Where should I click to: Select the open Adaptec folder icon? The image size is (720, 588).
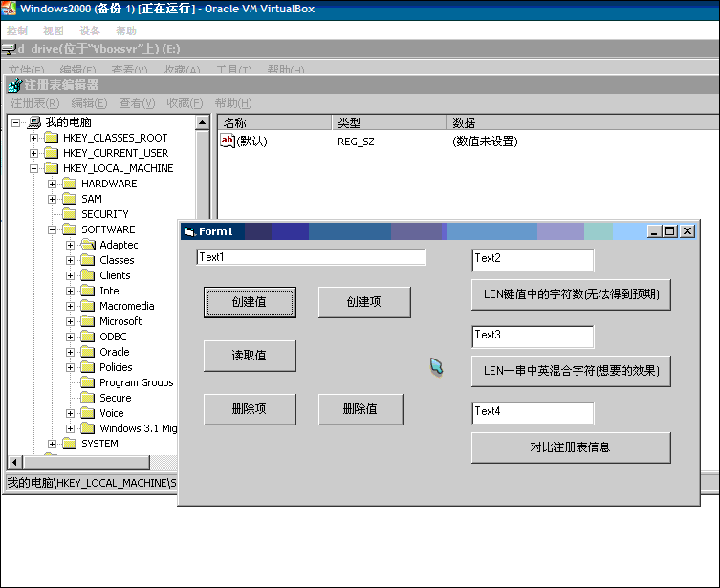click(88, 245)
